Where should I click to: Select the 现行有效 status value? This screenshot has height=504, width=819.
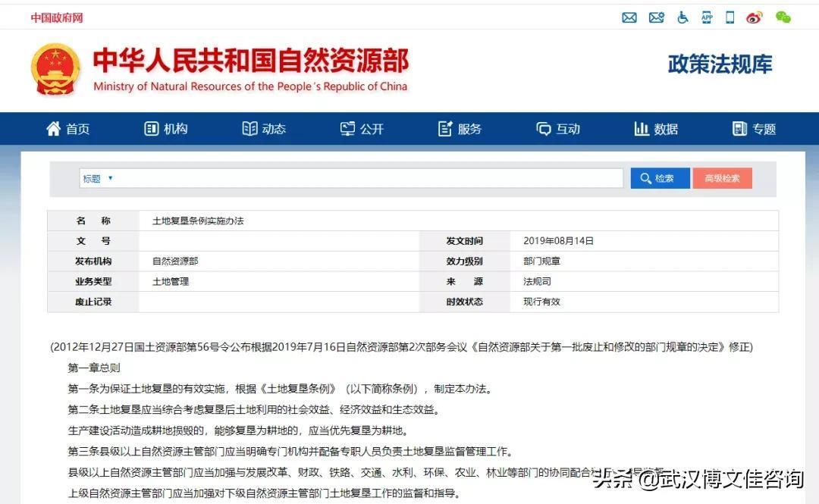(541, 302)
